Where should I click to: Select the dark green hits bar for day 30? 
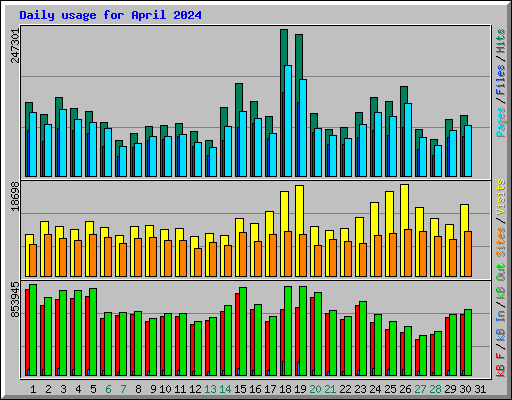click(x=464, y=121)
